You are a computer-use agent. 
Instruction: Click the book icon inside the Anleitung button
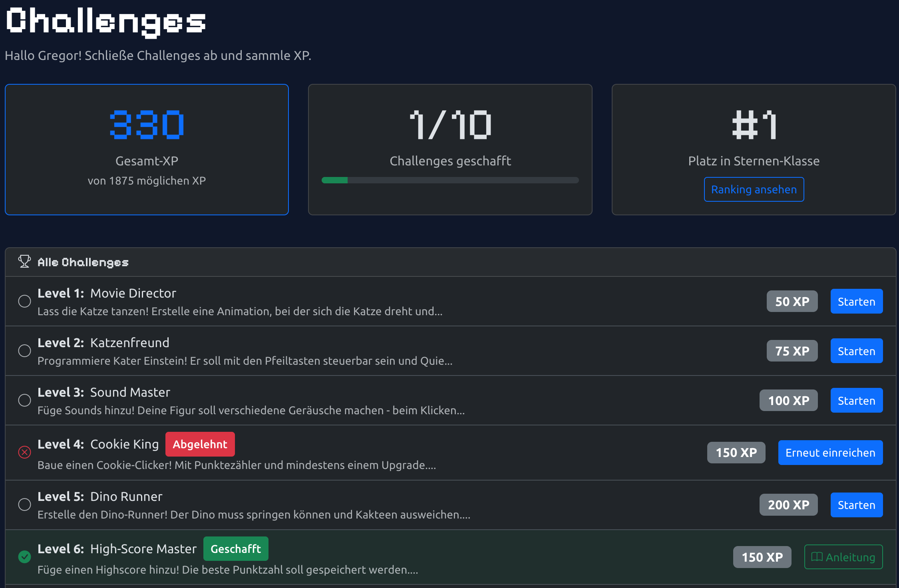[816, 556]
